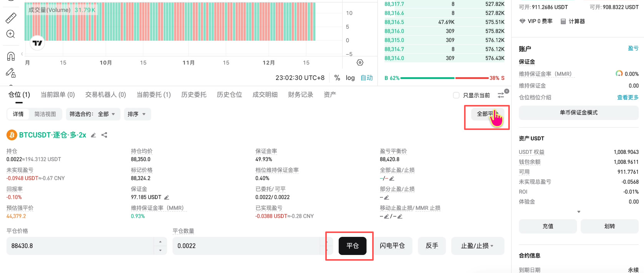Switch to 简洁视图 view
644x273 pixels.
(45, 114)
